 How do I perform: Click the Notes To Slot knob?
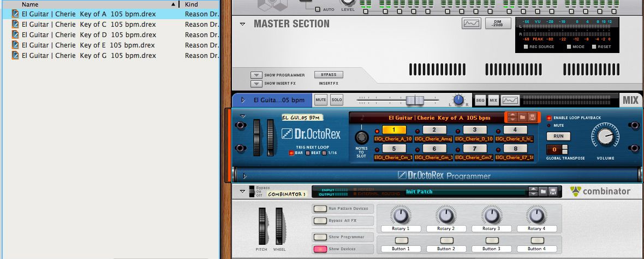click(361, 137)
